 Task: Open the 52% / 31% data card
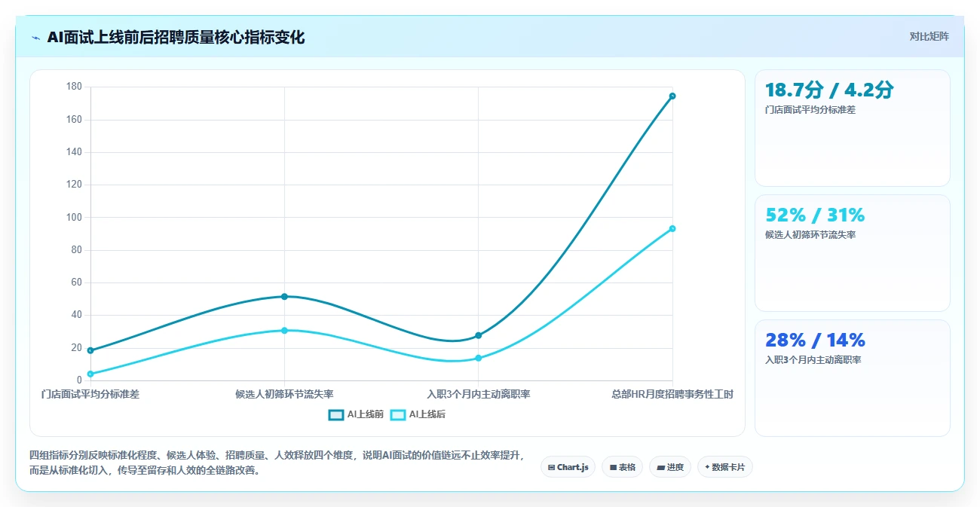(x=853, y=253)
